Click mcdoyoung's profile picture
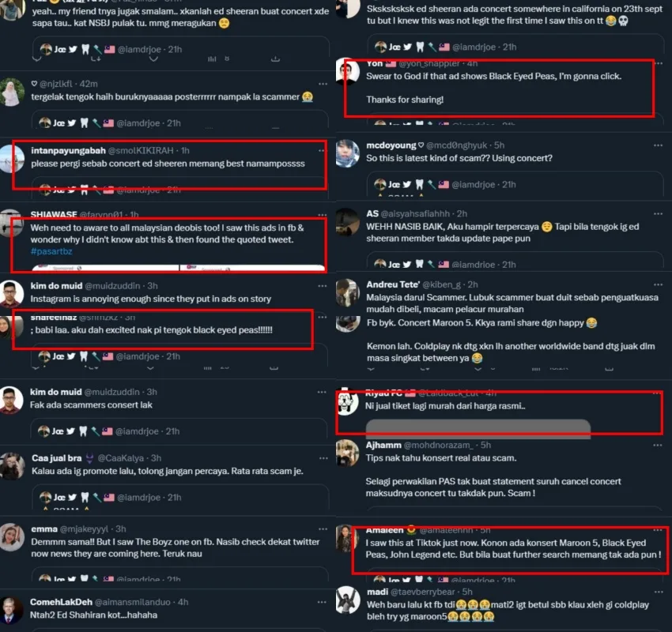This screenshot has width=672, height=632. 348,153
